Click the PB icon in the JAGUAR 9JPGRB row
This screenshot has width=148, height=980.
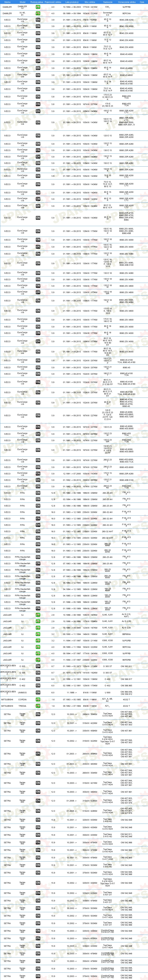(x=38, y=641)
